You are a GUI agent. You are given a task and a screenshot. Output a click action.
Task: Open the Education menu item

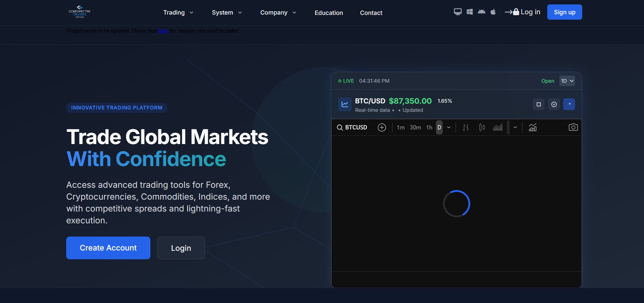pos(329,13)
